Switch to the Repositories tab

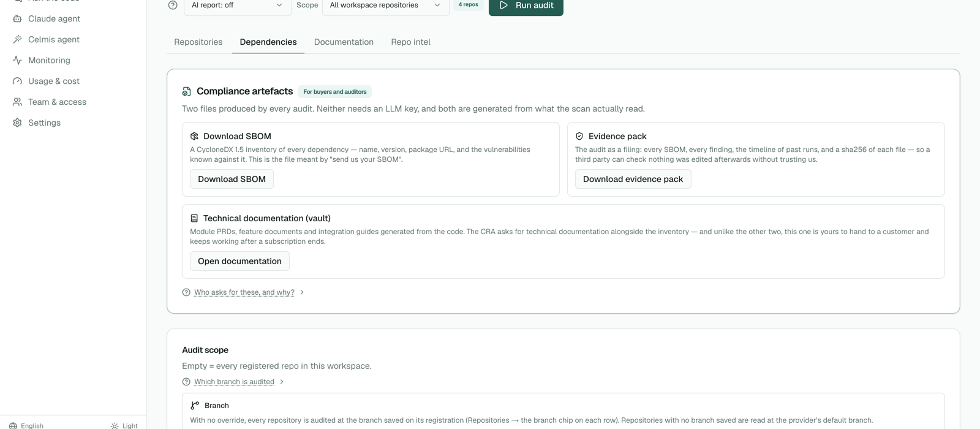pos(198,42)
